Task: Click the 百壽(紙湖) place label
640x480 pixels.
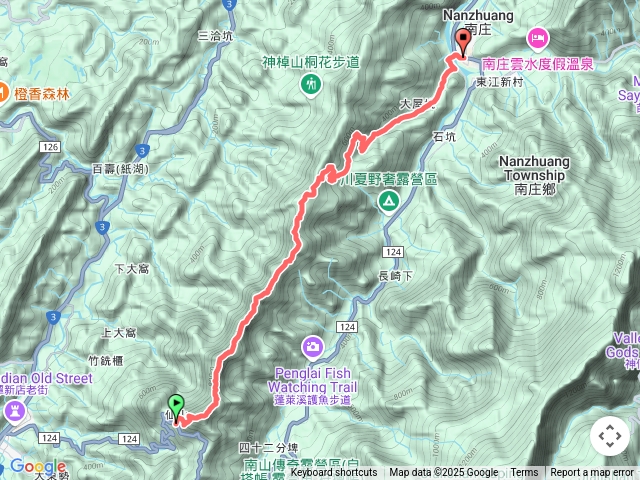Action: [x=120, y=169]
